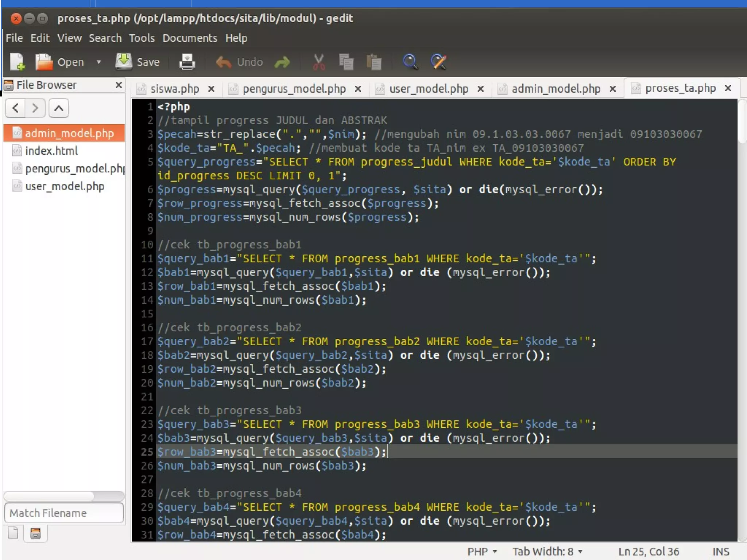
Task: Toggle INS overwrite mode indicator
Action: (720, 551)
